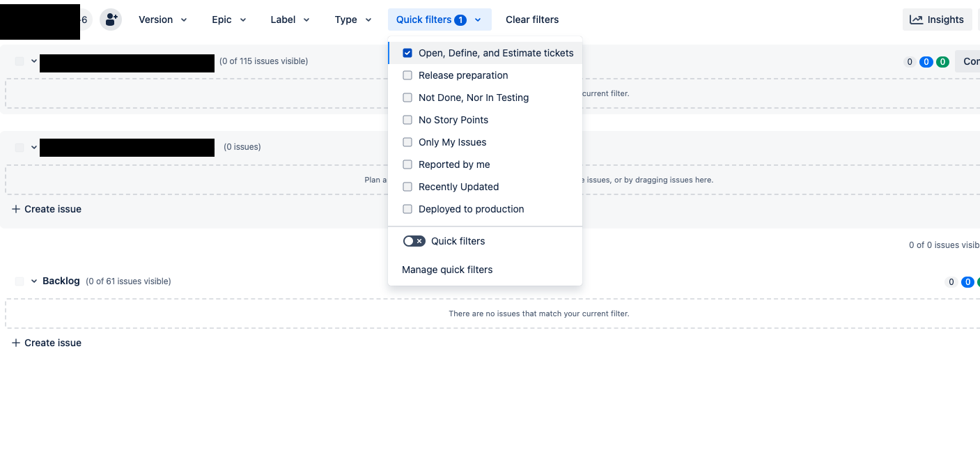Check the Release preparation filter
The height and width of the screenshot is (457, 980).
(x=407, y=75)
